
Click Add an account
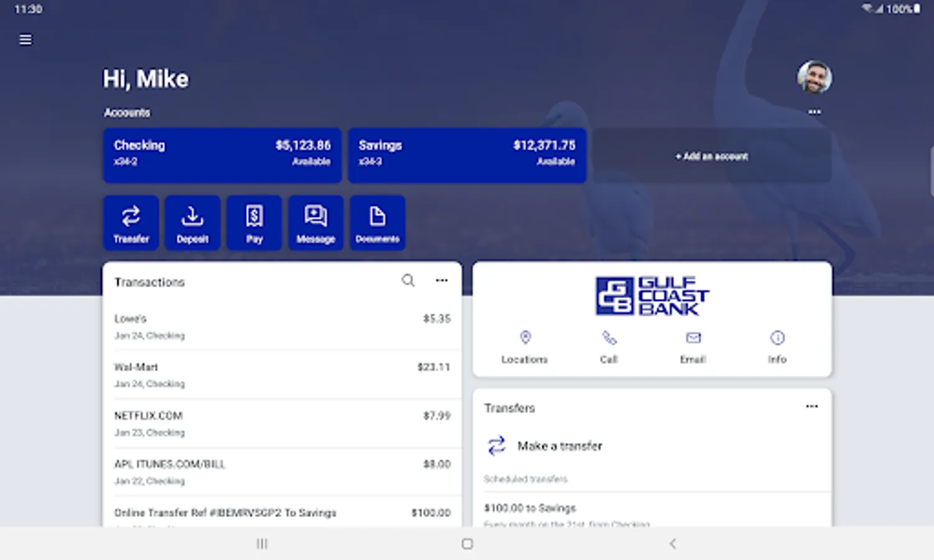(x=712, y=156)
